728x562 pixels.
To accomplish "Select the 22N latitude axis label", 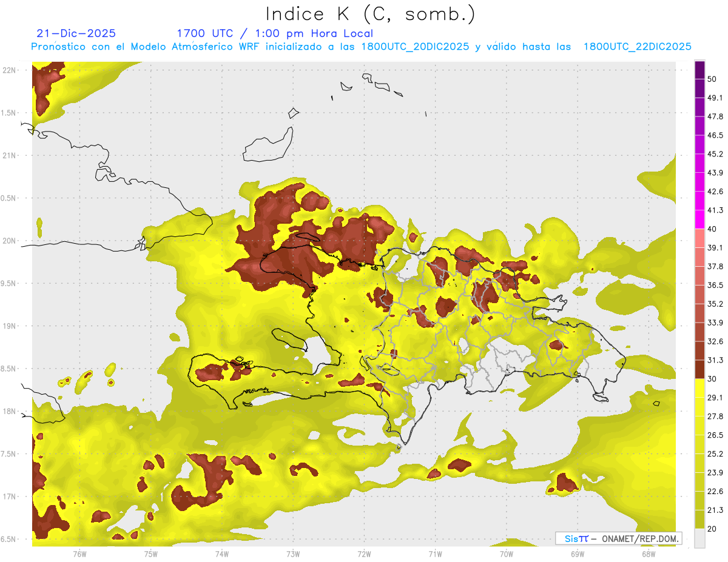I will (x=9, y=70).
